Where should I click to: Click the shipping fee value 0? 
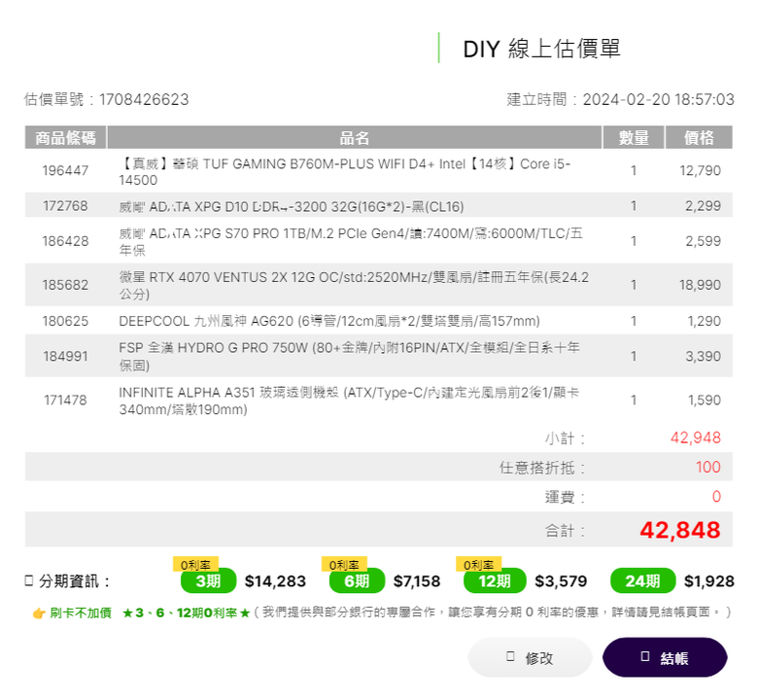point(716,497)
